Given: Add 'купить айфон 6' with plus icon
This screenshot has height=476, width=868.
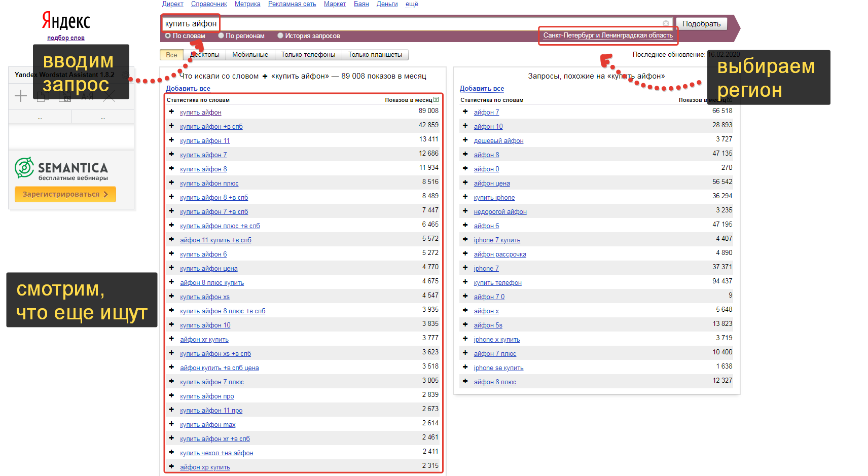Looking at the screenshot, I should coord(171,253).
